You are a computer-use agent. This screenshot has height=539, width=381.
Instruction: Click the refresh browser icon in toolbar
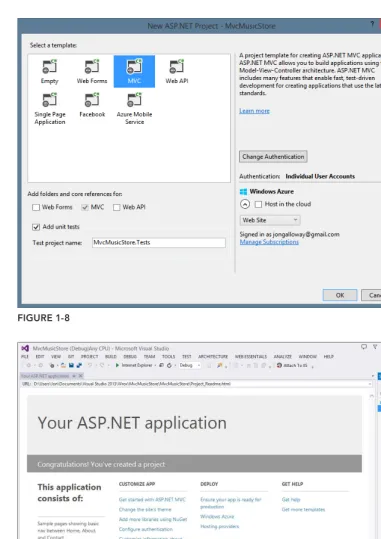pyautogui.click(x=169, y=365)
